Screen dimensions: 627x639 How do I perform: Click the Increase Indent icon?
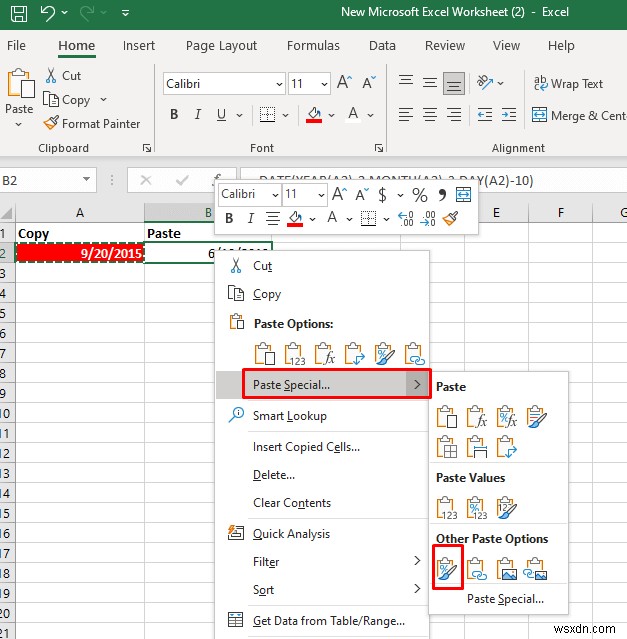(x=509, y=115)
